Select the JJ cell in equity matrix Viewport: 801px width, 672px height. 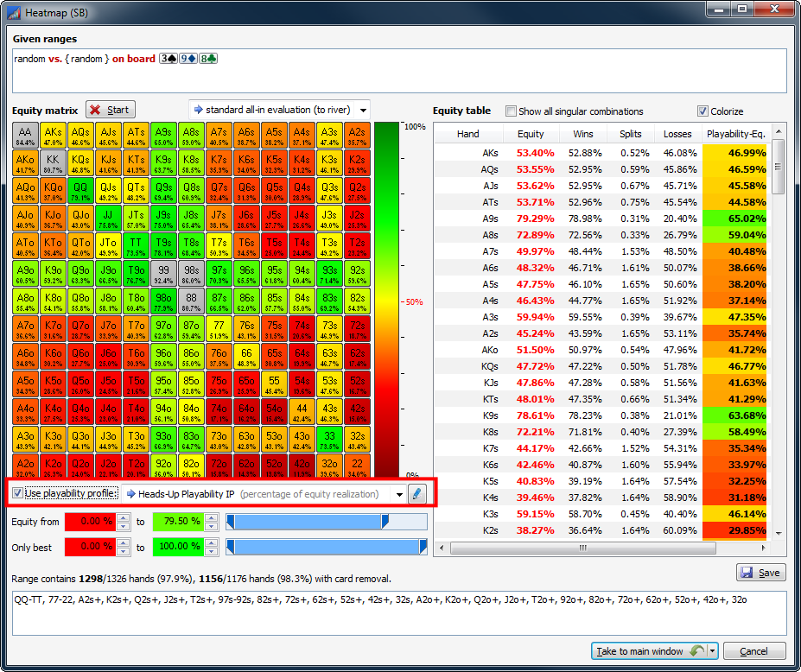pyautogui.click(x=108, y=219)
